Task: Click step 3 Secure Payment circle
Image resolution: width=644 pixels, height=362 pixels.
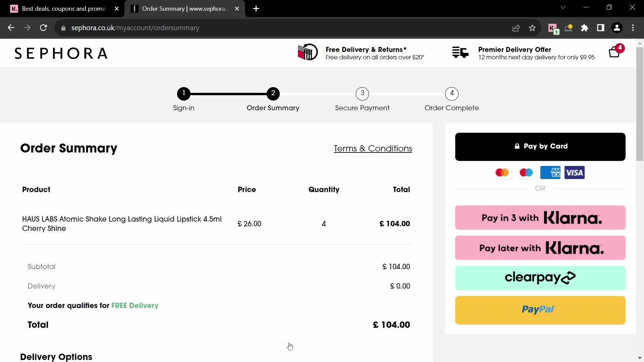Action: point(362,94)
